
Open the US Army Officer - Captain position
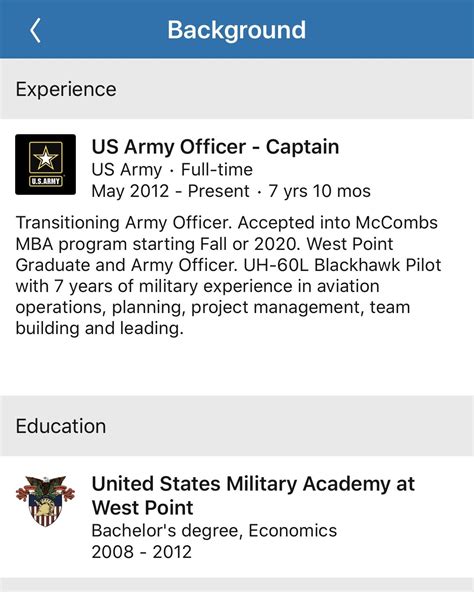pyautogui.click(x=215, y=147)
